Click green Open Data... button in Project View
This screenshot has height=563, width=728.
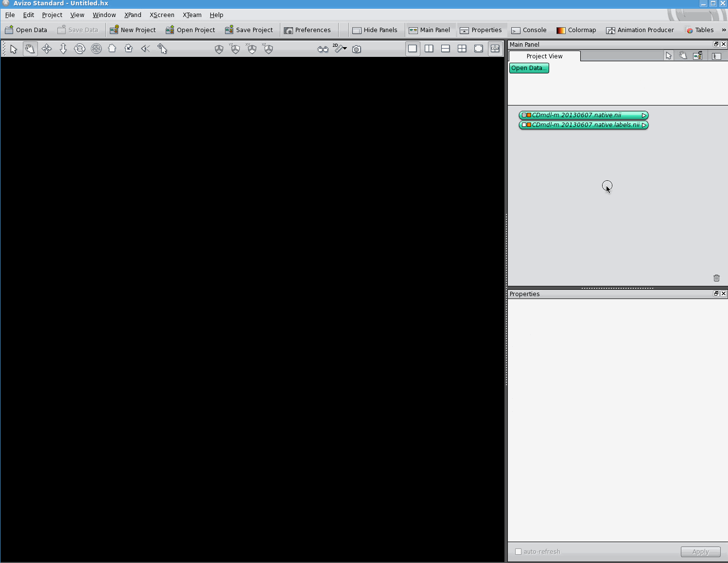529,68
